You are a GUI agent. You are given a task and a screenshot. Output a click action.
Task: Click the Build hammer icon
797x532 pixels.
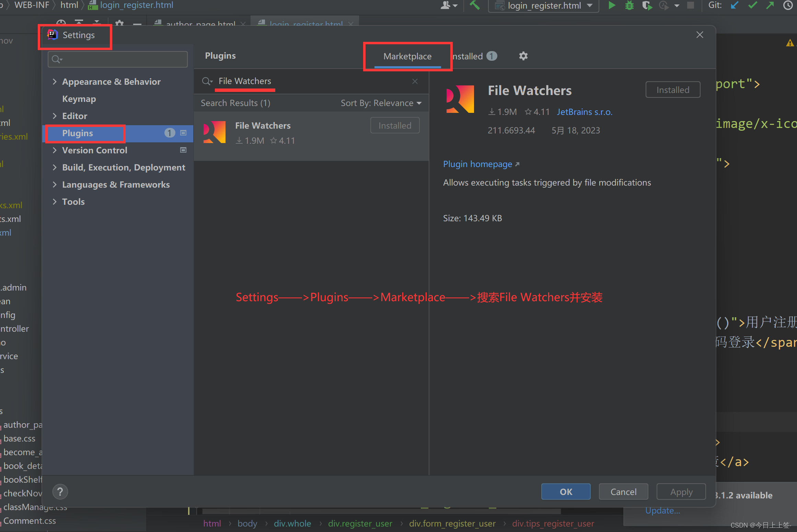click(475, 5)
